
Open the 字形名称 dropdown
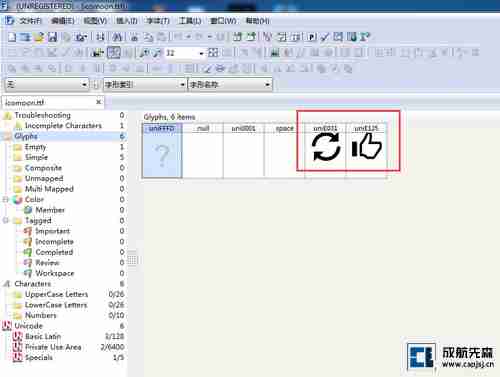tap(267, 85)
